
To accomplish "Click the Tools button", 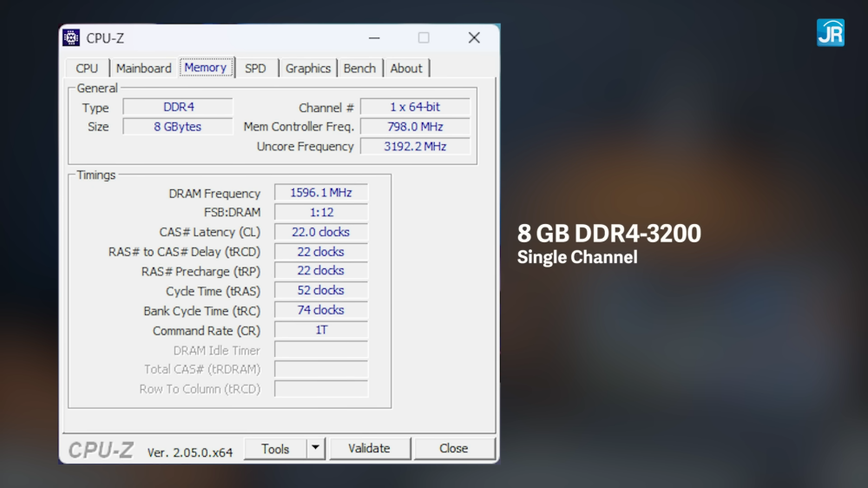I will tap(275, 449).
